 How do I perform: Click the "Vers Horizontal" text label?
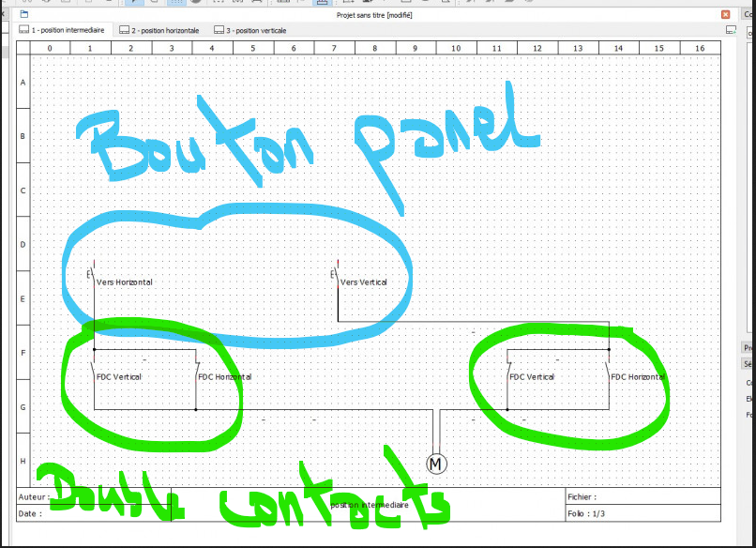tap(125, 282)
